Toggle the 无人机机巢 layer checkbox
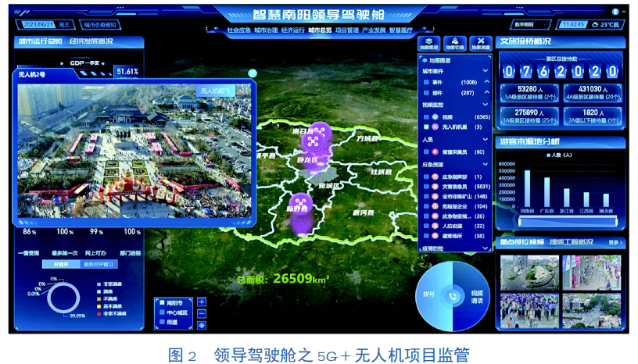Image resolution: width=638 pixels, height=364 pixels. [x=425, y=127]
